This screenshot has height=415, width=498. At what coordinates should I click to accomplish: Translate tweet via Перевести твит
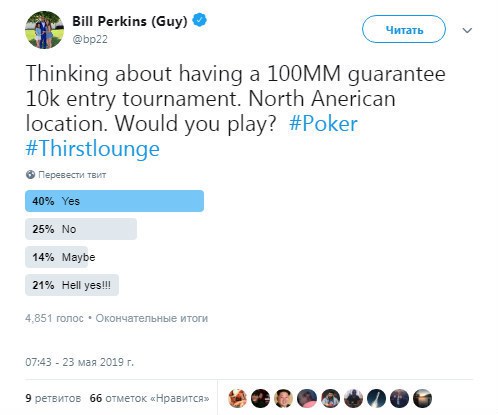[x=72, y=175]
